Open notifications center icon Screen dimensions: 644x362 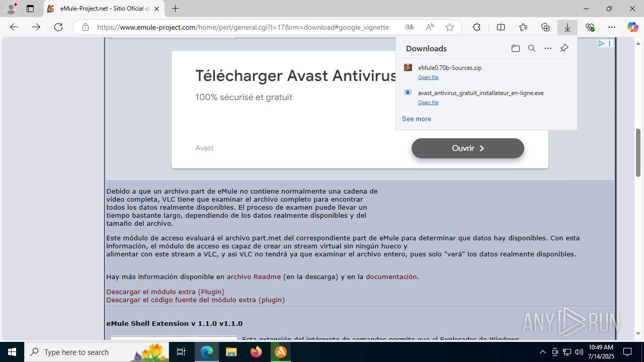click(627, 352)
